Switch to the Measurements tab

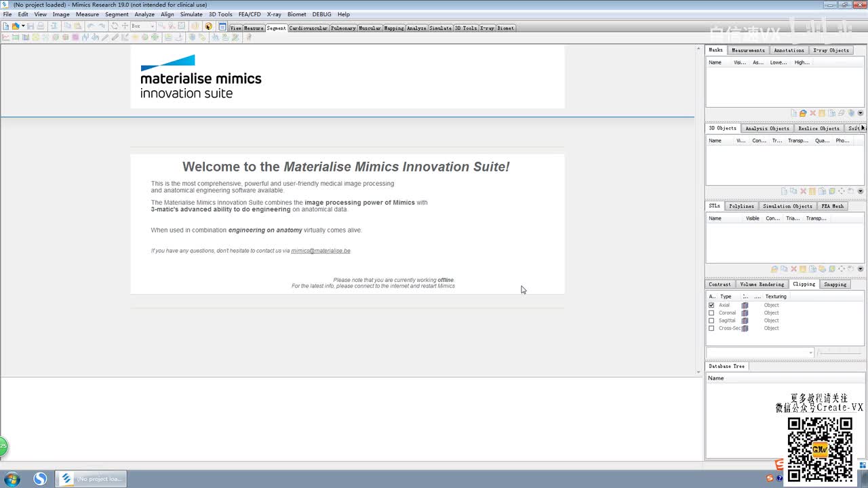[748, 50]
